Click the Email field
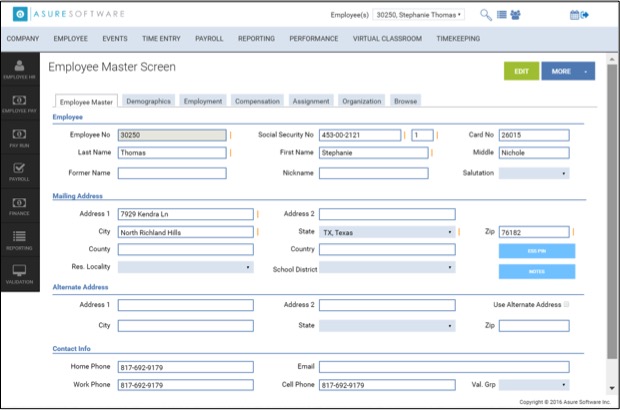 (x=444, y=367)
